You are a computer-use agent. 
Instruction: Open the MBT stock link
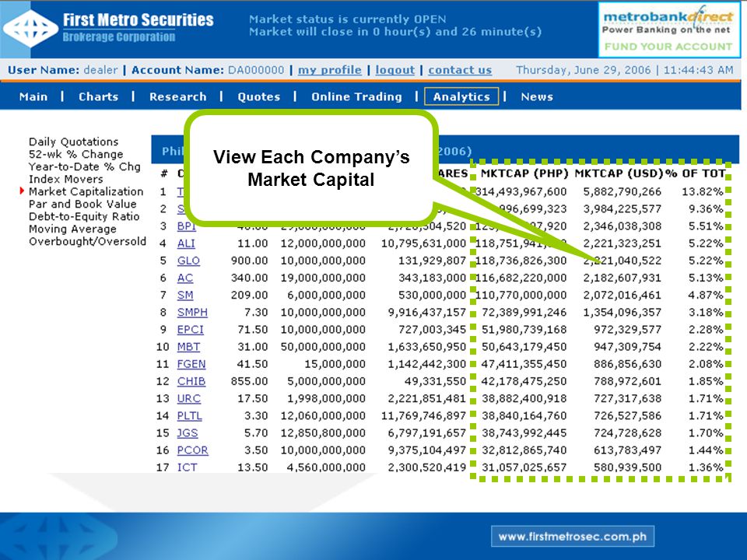(188, 346)
